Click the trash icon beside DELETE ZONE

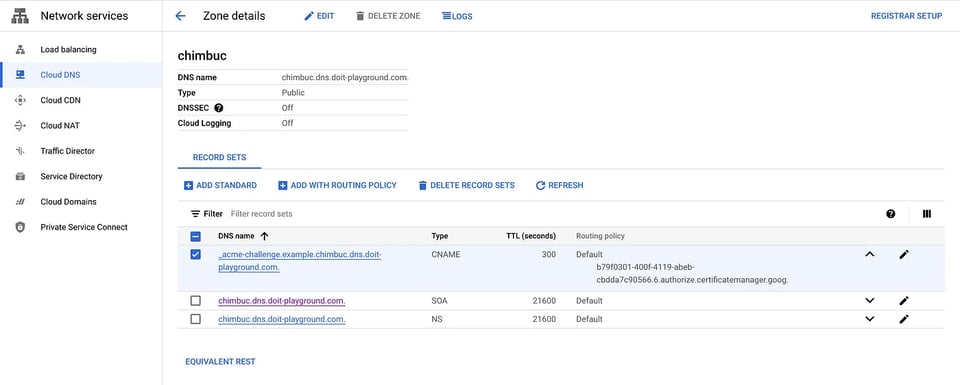point(360,16)
